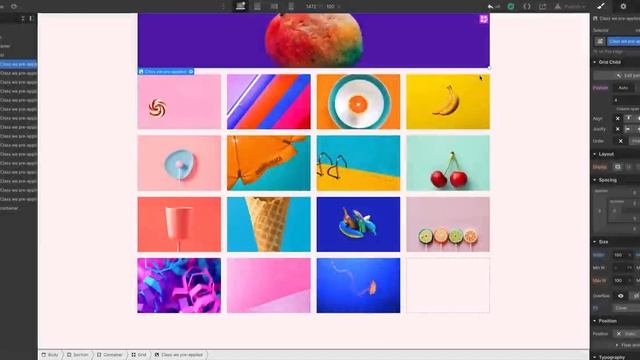Click the undo arrow in top bar

[x=491, y=7]
